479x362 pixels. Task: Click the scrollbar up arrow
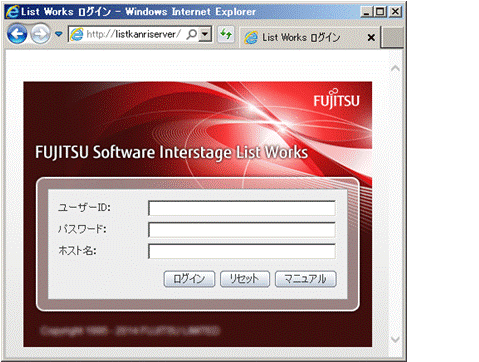[x=395, y=69]
